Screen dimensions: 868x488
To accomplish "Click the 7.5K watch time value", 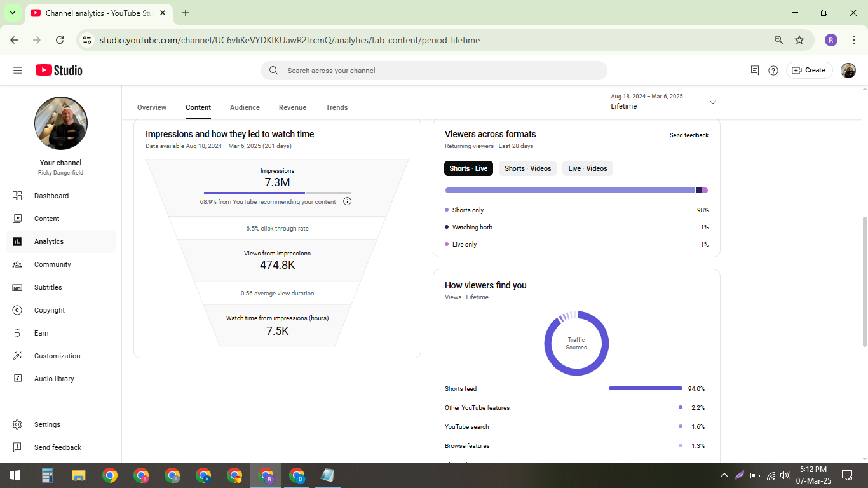I will click(x=278, y=331).
